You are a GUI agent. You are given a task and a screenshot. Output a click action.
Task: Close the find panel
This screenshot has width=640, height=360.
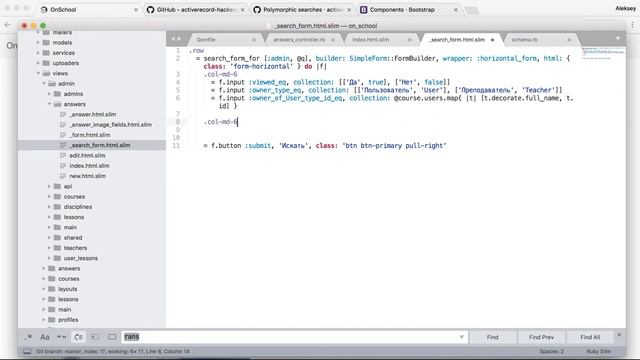pyautogui.click(x=619, y=334)
